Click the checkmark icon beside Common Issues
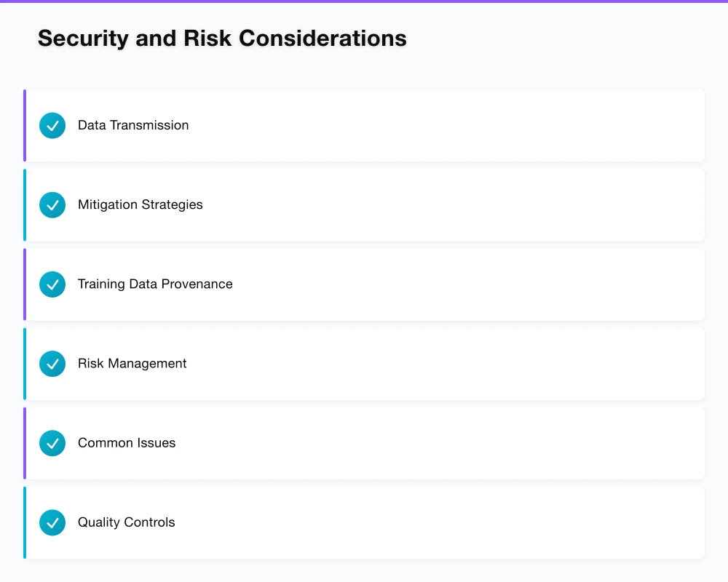728x582 pixels. click(52, 443)
